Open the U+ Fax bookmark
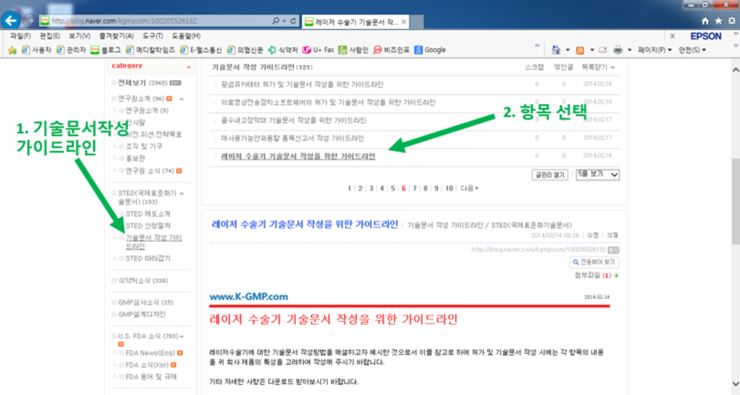Image resolution: width=740 pixels, height=395 pixels. pos(318,50)
